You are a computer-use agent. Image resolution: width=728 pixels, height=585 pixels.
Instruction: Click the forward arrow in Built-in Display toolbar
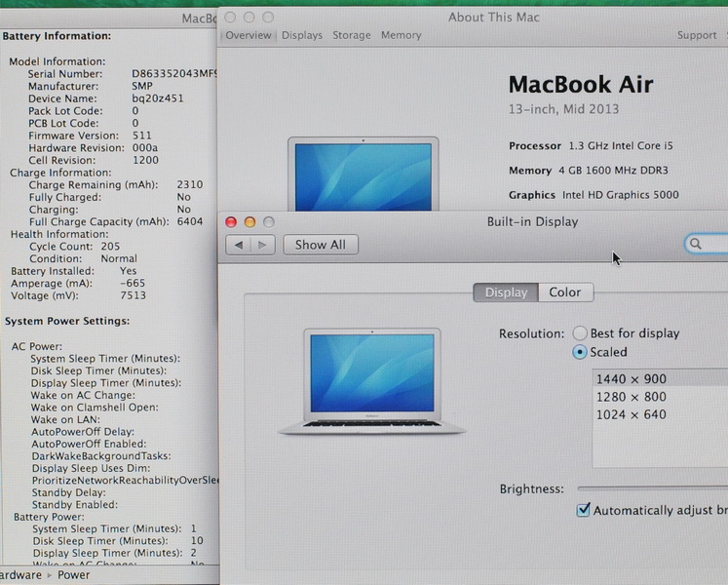point(263,245)
